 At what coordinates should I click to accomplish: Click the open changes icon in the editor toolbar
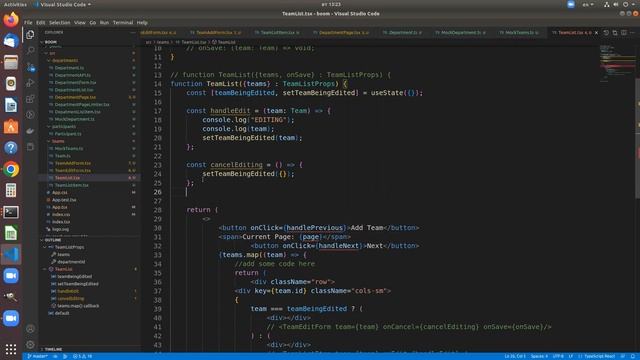(615, 32)
